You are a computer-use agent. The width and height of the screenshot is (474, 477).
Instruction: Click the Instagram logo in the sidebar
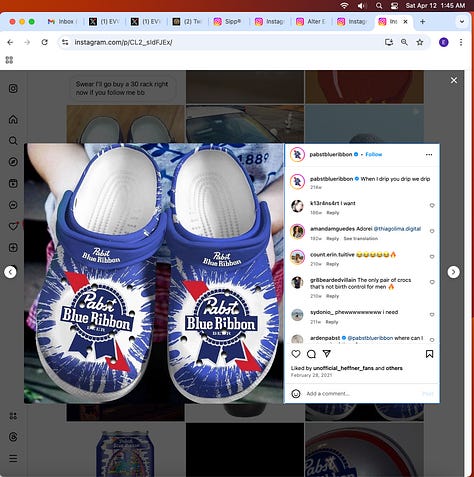click(x=13, y=88)
